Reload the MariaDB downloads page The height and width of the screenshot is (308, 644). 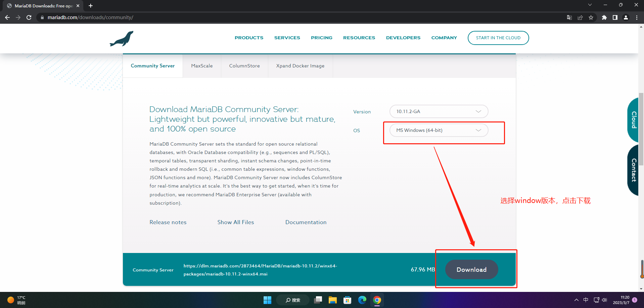(29, 17)
